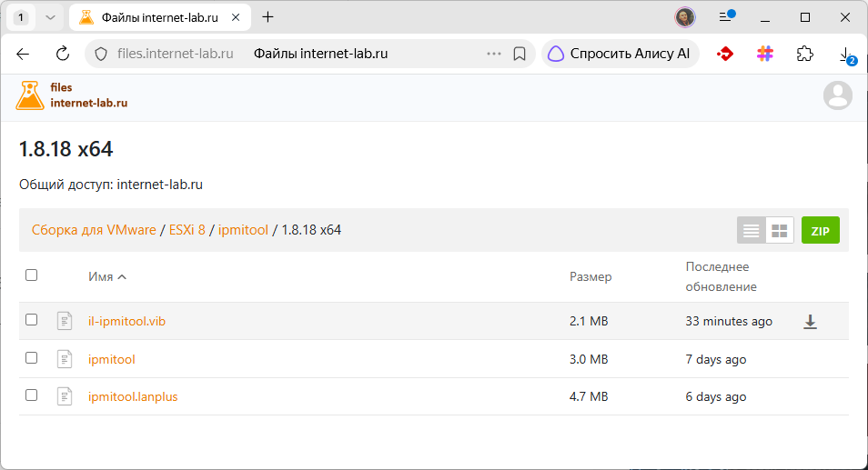Image resolution: width=868 pixels, height=470 pixels.
Task: Expand the tab list dropdown chevron
Action: 50,17
